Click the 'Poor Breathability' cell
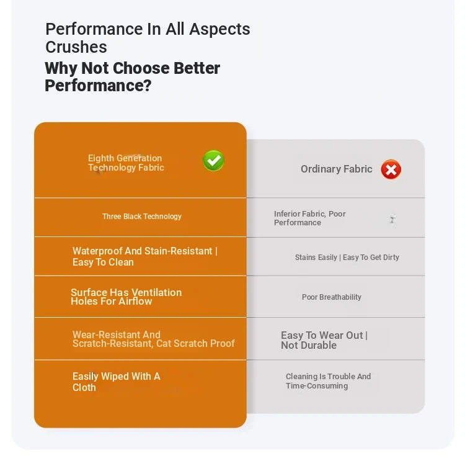 [336, 297]
